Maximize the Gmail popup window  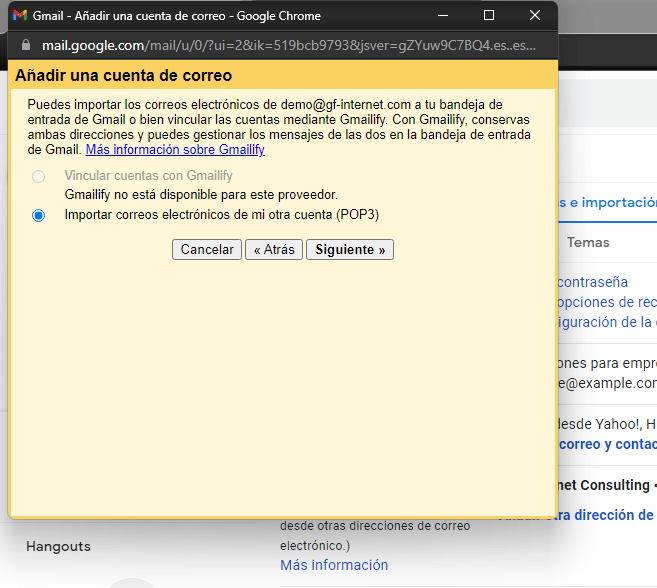[489, 16]
